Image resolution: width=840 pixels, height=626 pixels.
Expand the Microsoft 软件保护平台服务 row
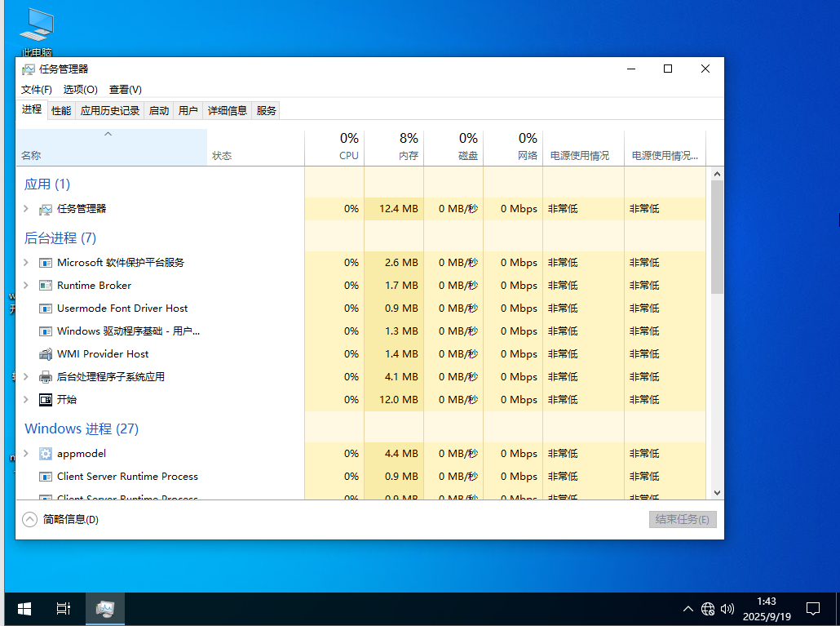pos(26,263)
